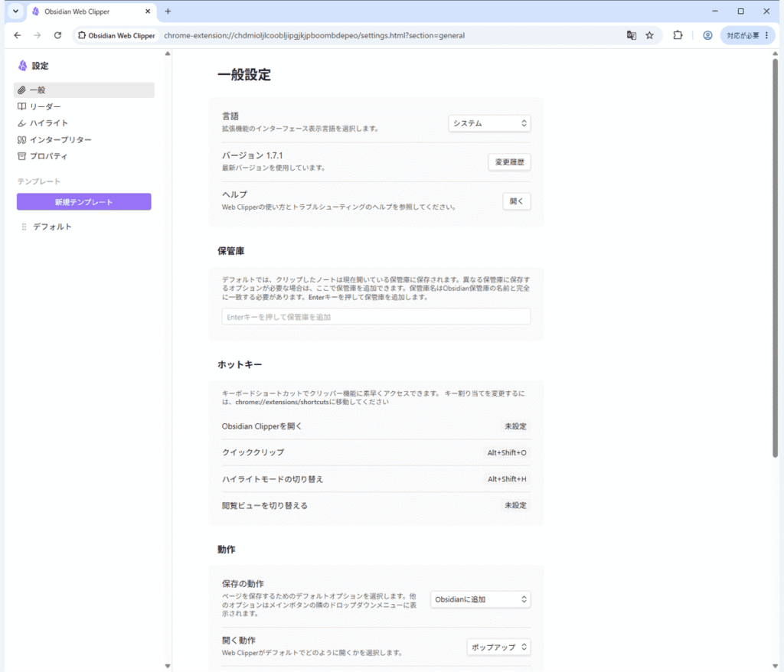This screenshot has height=672, width=784.
Task: Click the 対応が必要 browser menu button
Action: pos(748,35)
